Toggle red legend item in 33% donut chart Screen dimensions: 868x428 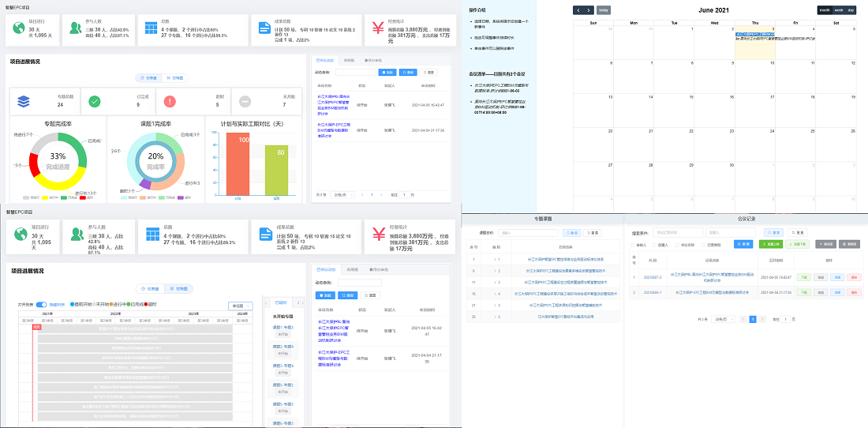tap(86, 197)
